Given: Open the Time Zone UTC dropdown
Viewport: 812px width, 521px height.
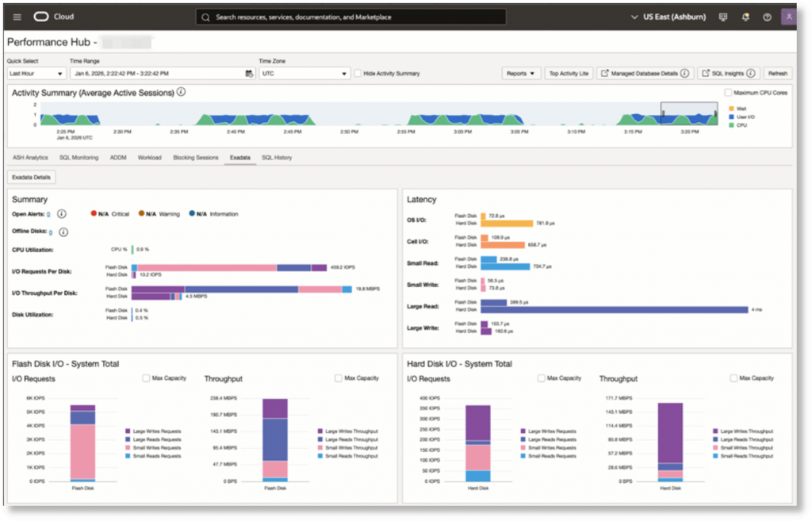Looking at the screenshot, I should click(304, 74).
